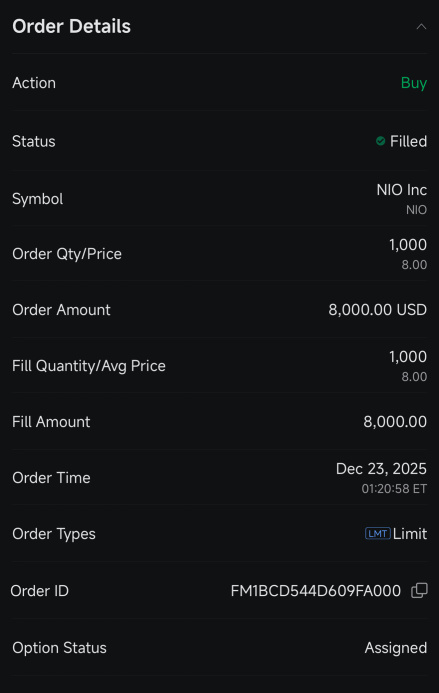Click the Order Types label

tap(54, 533)
